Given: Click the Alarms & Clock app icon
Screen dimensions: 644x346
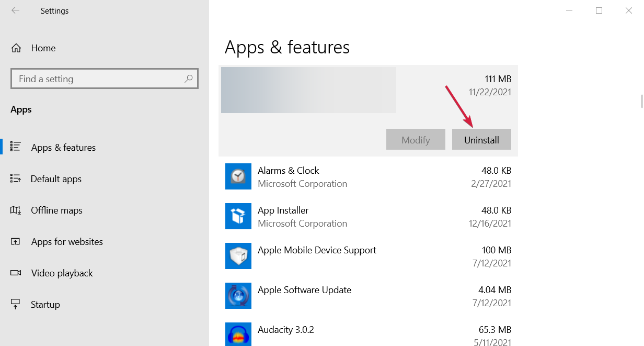Looking at the screenshot, I should (x=238, y=176).
